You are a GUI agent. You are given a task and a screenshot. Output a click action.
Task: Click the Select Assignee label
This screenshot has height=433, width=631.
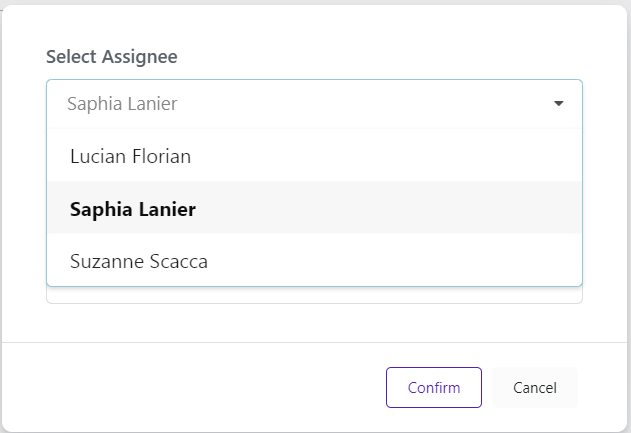click(112, 57)
